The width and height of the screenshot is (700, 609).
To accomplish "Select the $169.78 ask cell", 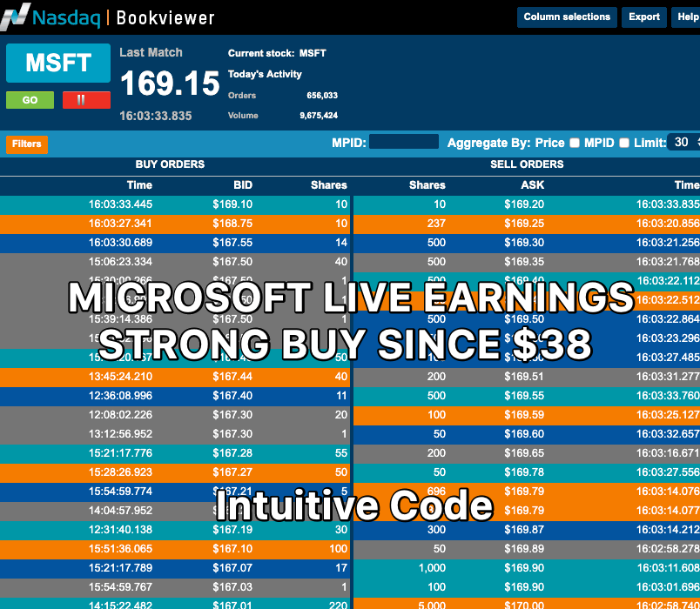I will (524, 472).
